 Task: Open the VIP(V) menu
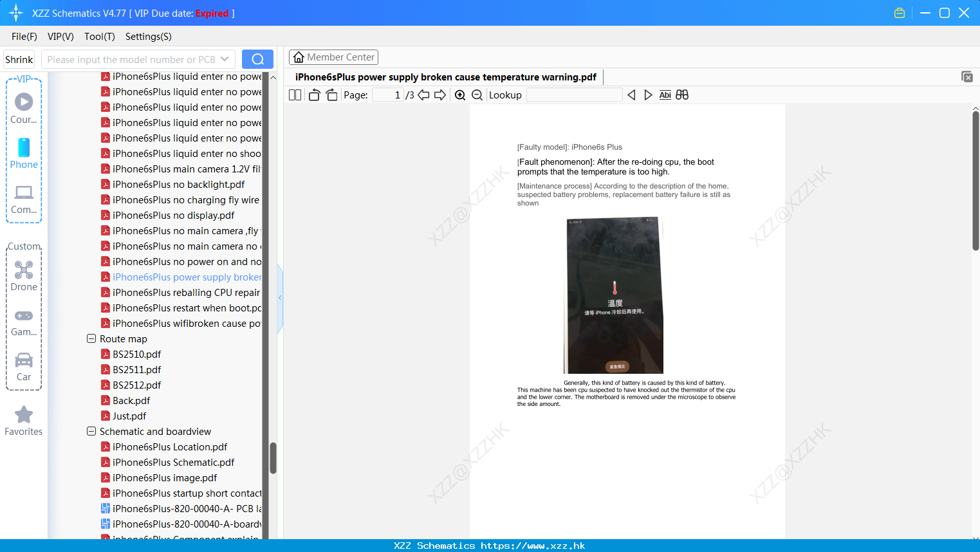click(60, 37)
